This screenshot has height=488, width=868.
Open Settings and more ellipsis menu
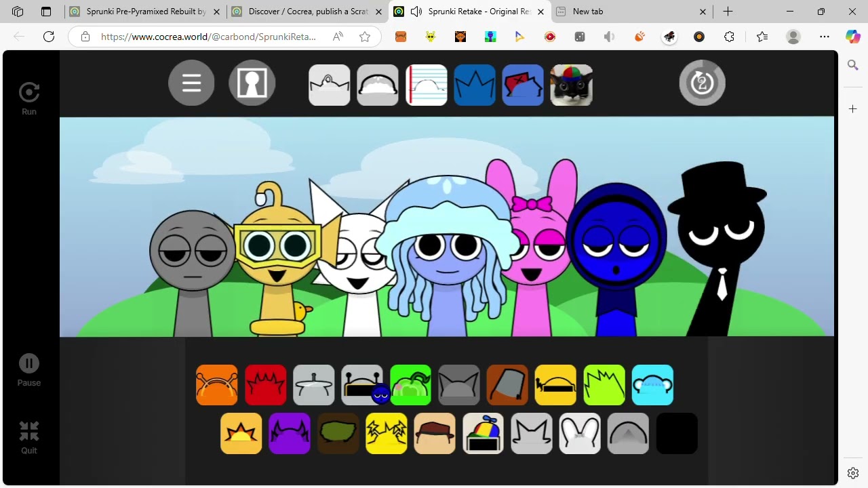(x=825, y=37)
